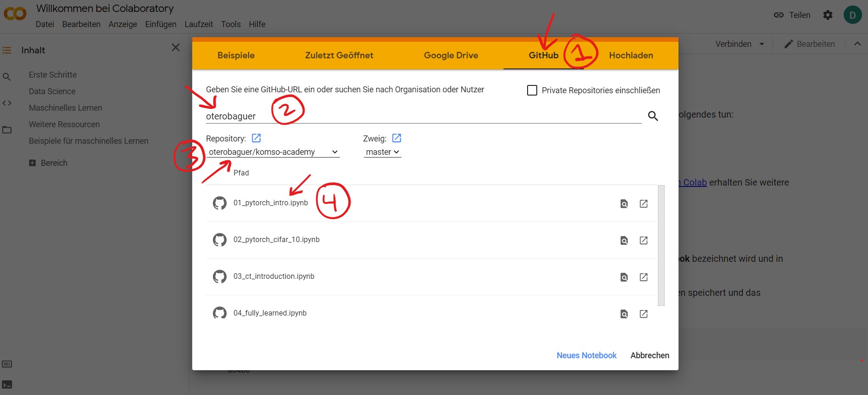This screenshot has height=395, width=868.
Task: Open repository on GitHub external link icon
Action: point(256,138)
